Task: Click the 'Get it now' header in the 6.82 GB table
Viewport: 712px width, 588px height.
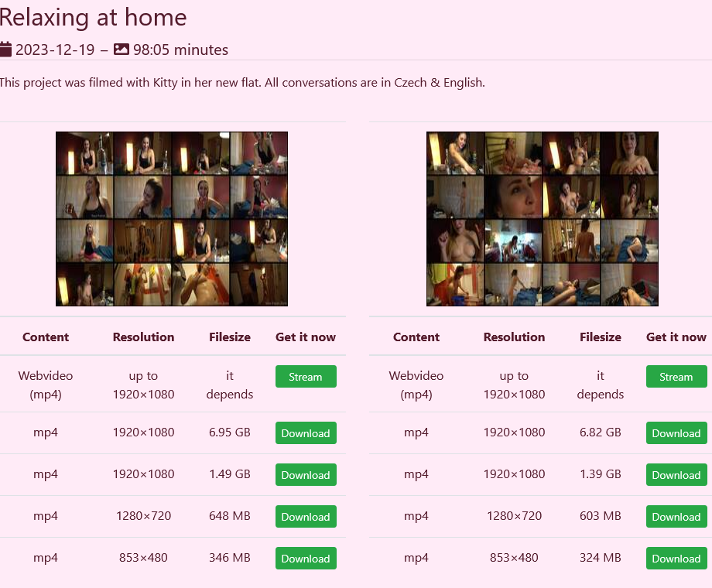Action: (x=676, y=337)
